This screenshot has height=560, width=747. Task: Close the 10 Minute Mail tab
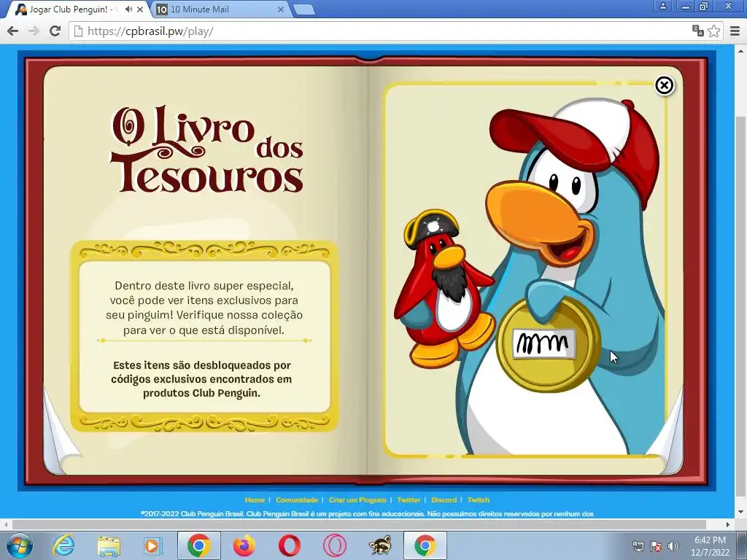coord(281,9)
